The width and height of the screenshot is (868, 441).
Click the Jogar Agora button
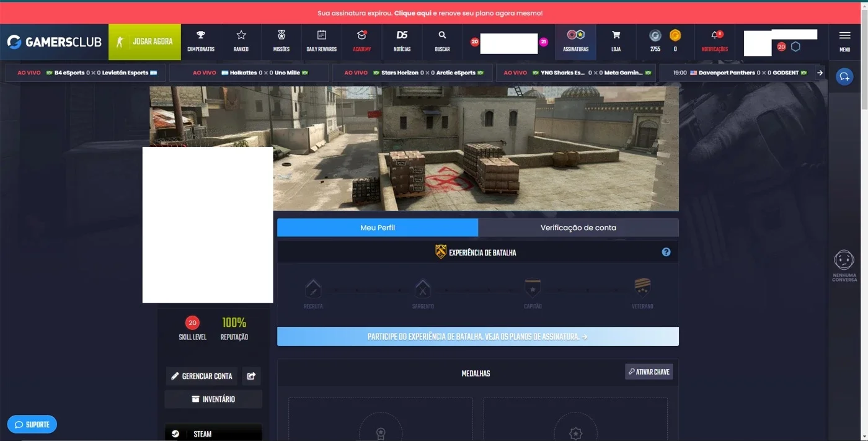[x=144, y=42]
